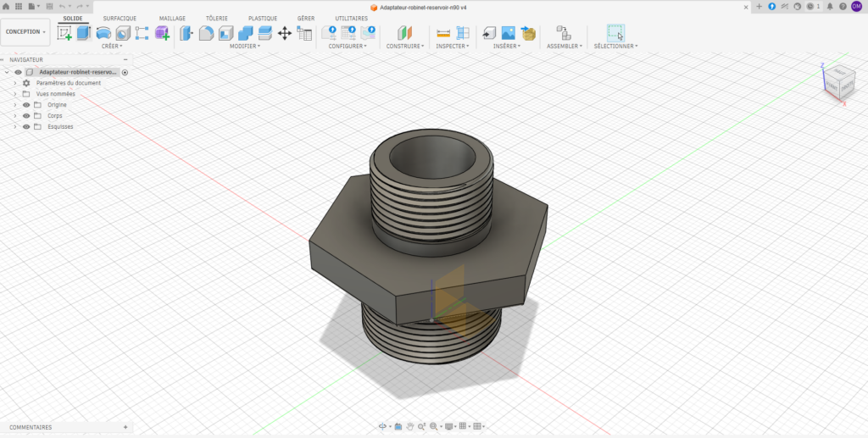Screen dimensions: 868x438
Task: Activate the window Select tool icon
Action: (x=615, y=33)
